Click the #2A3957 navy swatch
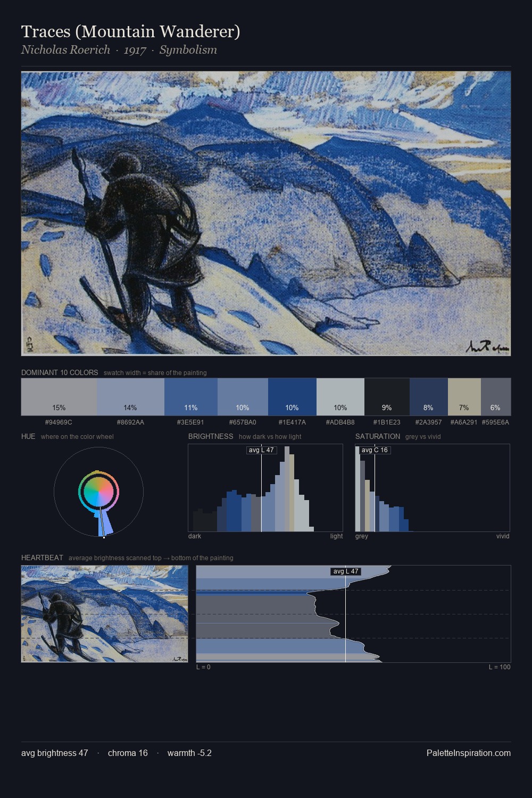 click(429, 397)
